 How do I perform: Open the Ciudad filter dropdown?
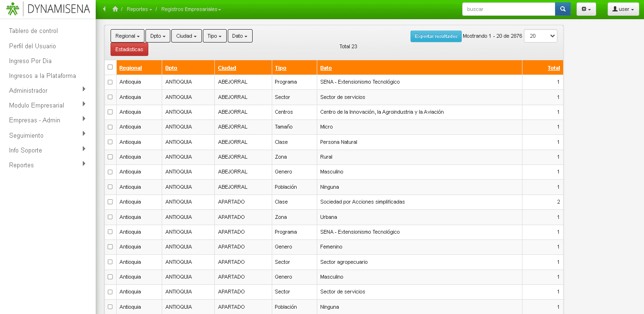pos(186,36)
